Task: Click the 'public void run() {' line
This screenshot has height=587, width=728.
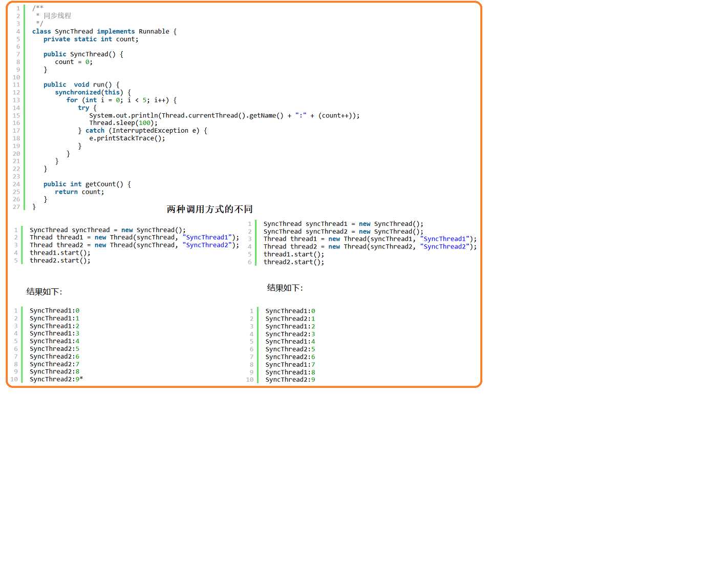Action: click(81, 85)
